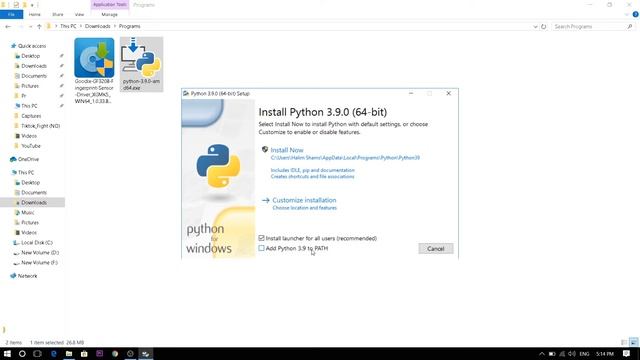Open the Manage ribbon tab

pyautogui.click(x=109, y=14)
